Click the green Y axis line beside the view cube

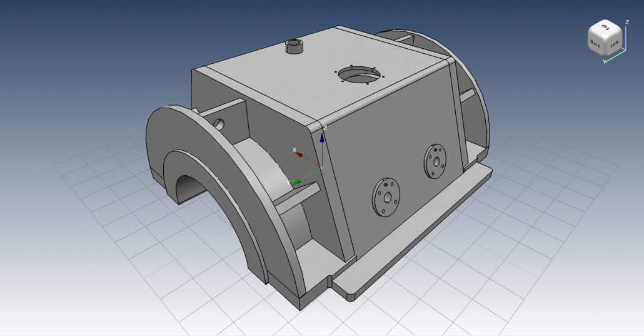pyautogui.click(x=616, y=58)
